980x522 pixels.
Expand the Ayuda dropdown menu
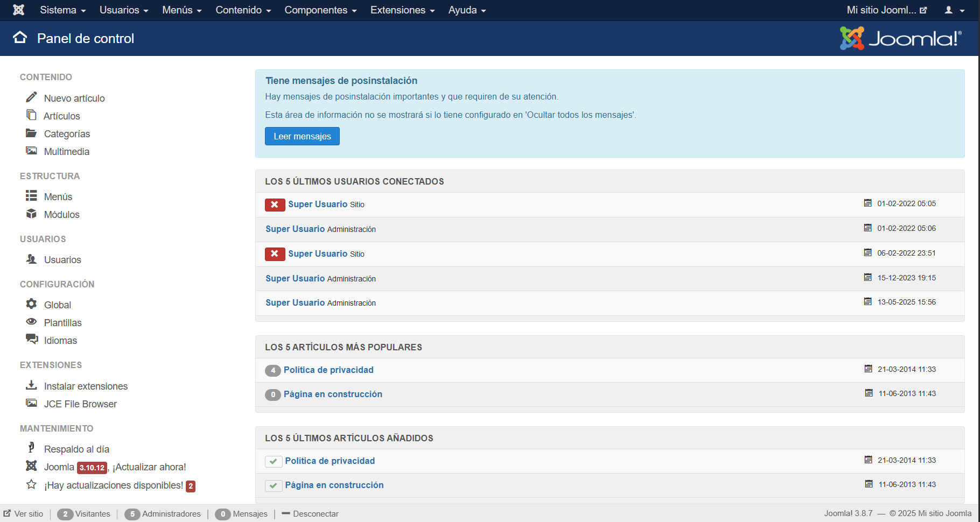(x=467, y=10)
